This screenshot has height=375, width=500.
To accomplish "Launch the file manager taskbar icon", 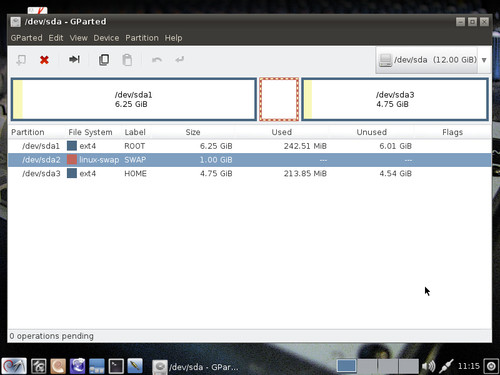I will point(39,366).
